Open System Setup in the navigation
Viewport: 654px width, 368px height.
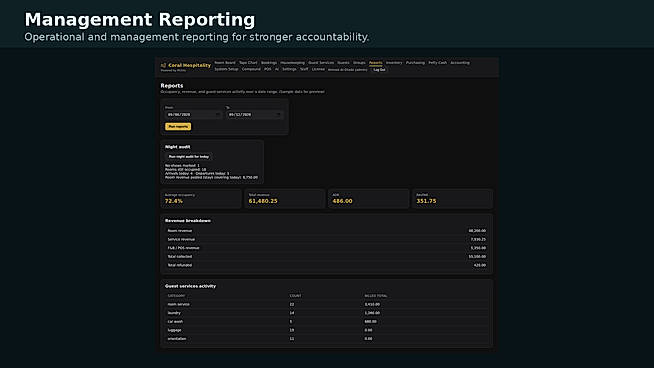pyautogui.click(x=226, y=69)
